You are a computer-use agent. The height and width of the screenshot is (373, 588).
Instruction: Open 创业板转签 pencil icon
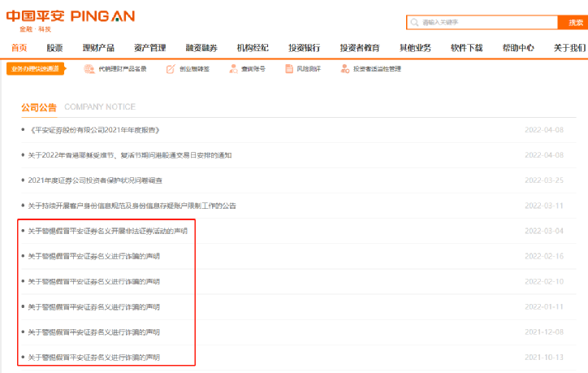[171, 69]
